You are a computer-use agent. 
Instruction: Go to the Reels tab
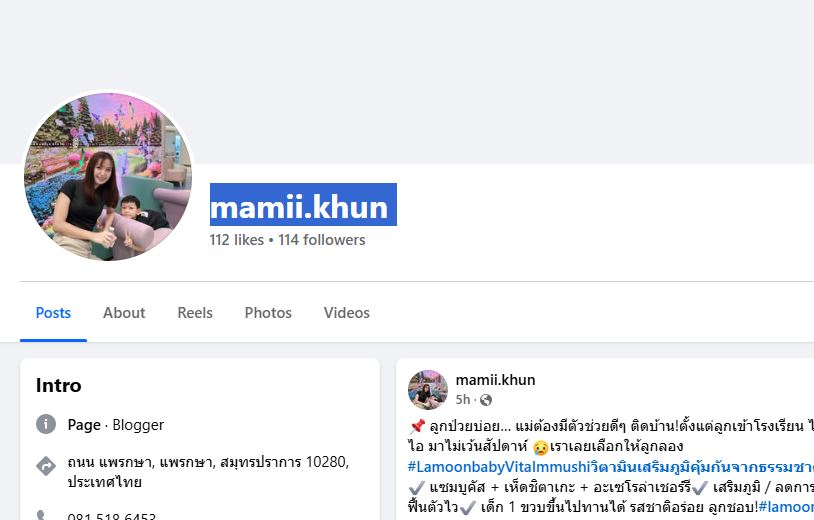pos(195,312)
